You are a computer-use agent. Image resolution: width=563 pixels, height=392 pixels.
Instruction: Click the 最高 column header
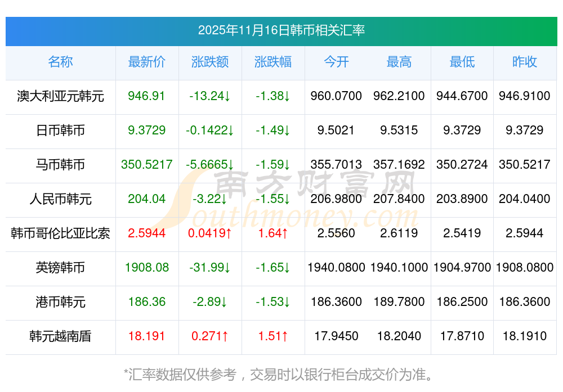click(399, 62)
